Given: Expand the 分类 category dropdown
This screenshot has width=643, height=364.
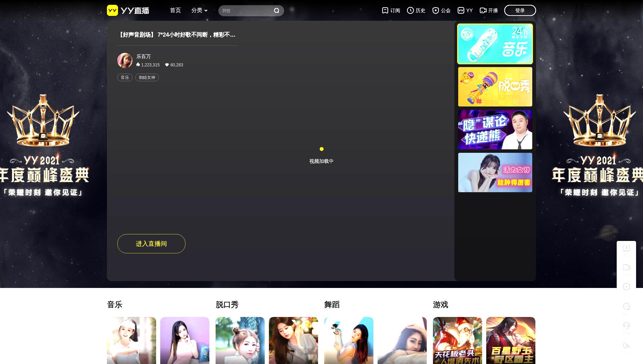Looking at the screenshot, I should coord(199,10).
